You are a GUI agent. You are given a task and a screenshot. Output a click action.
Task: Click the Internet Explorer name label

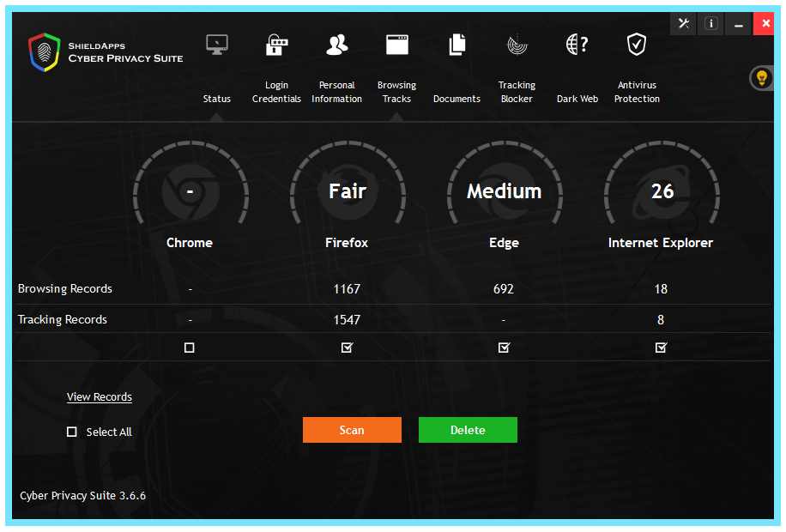660,243
